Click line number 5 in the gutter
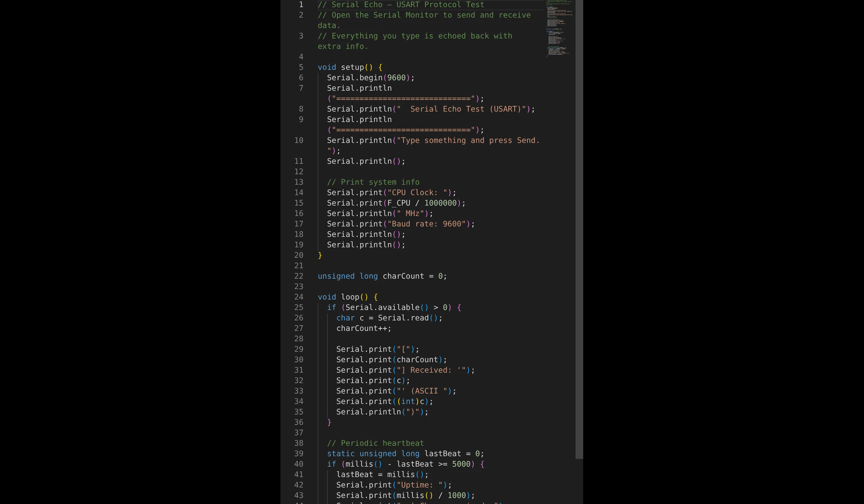Screen dimensions: 864x504 coord(301,67)
